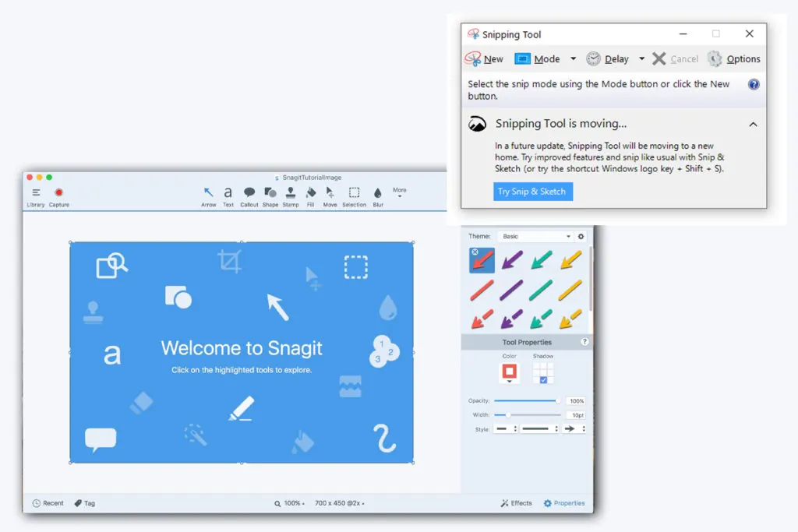Open Tool Properties help question mark

584,342
